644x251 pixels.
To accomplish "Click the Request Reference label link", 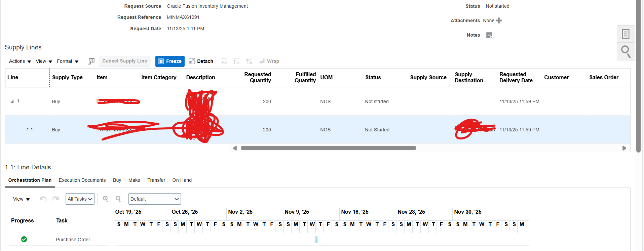I will [x=139, y=17].
